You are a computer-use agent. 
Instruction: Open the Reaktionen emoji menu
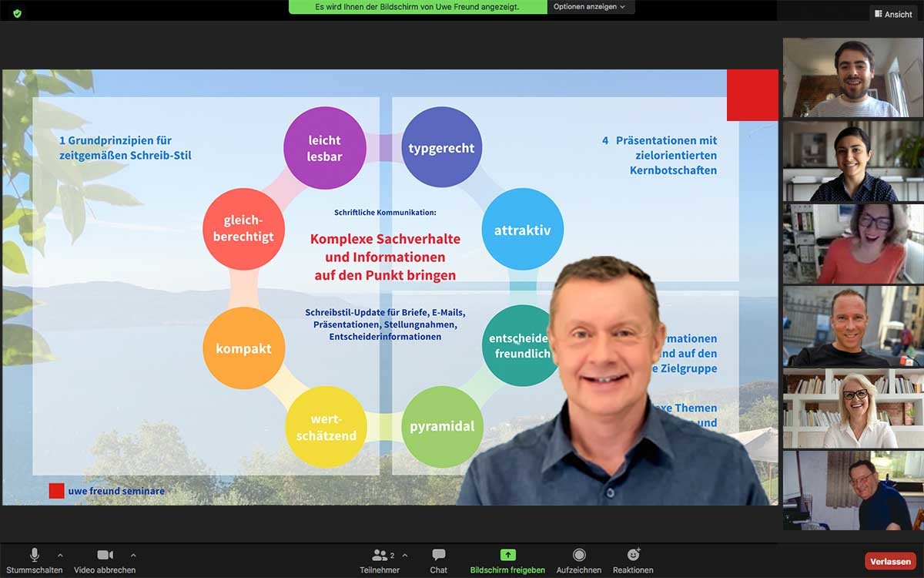[x=633, y=555]
